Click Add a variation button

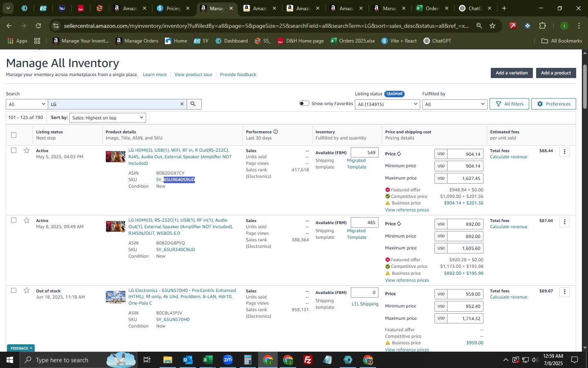[512, 73]
